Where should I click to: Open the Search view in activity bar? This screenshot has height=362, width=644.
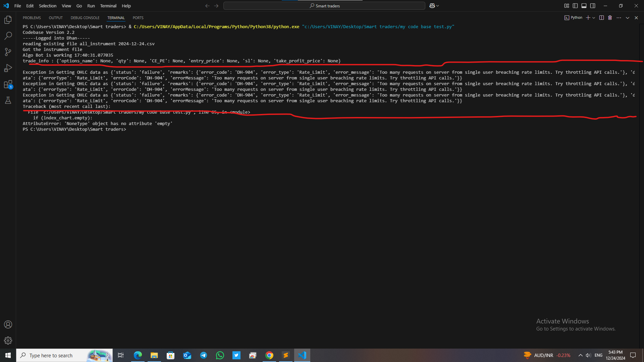(x=8, y=36)
